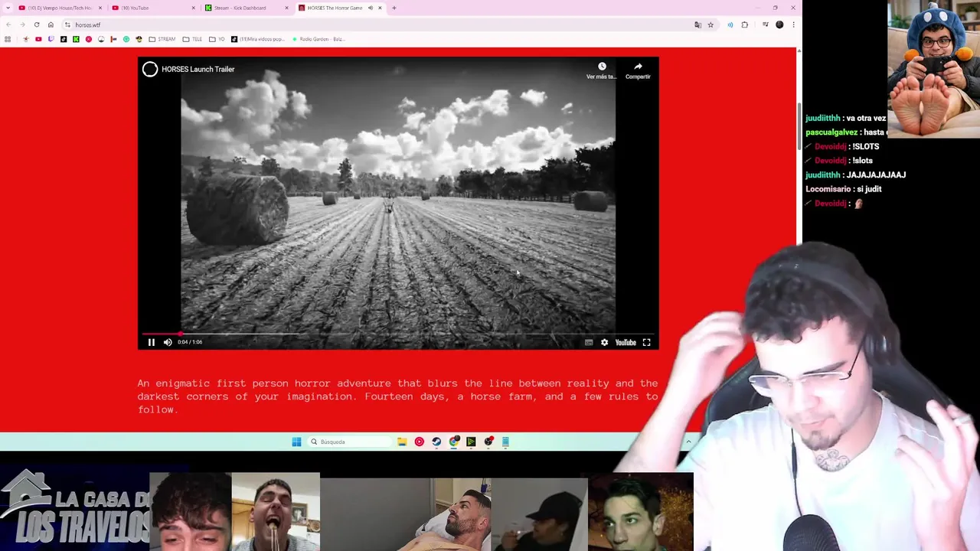
Task: Open a new browser tab
Action: [394, 8]
